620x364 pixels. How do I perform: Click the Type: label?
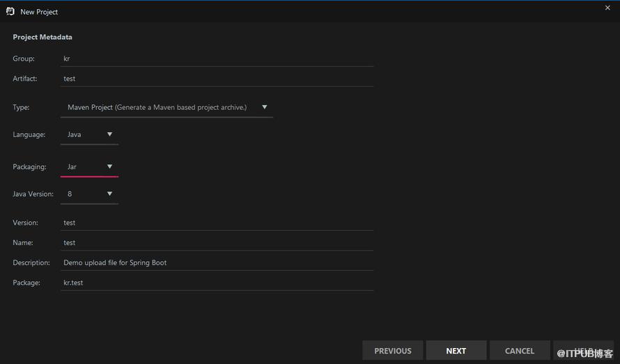[21, 107]
